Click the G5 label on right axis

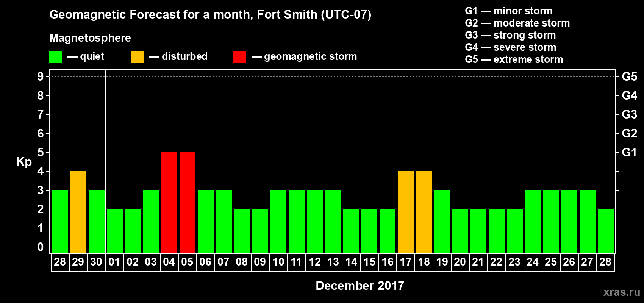[629, 77]
